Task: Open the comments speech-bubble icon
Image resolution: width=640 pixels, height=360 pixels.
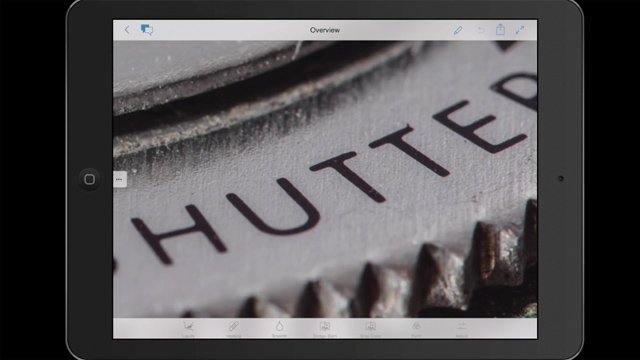Action: [147, 30]
